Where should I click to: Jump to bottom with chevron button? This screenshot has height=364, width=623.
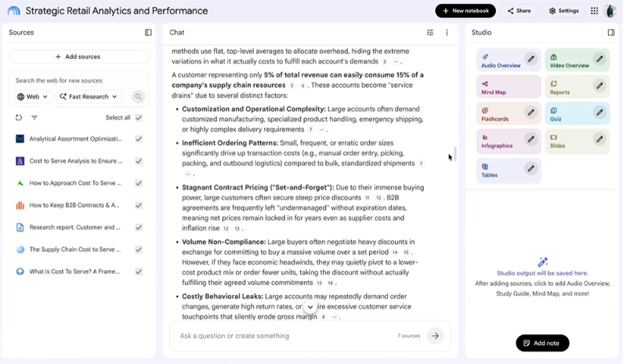click(310, 307)
